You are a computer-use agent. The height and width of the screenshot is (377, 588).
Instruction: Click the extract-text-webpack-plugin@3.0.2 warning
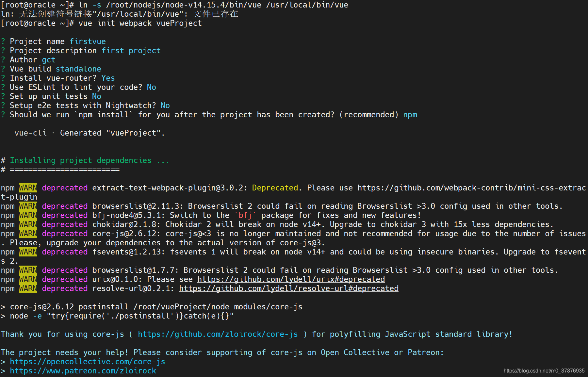pyautogui.click(x=293, y=192)
